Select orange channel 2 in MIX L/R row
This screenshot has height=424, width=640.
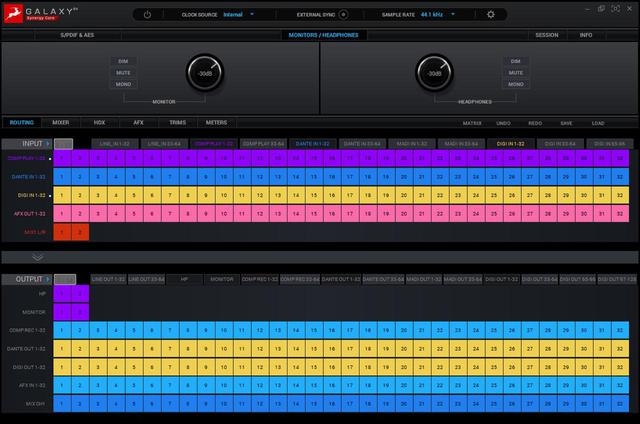point(80,232)
